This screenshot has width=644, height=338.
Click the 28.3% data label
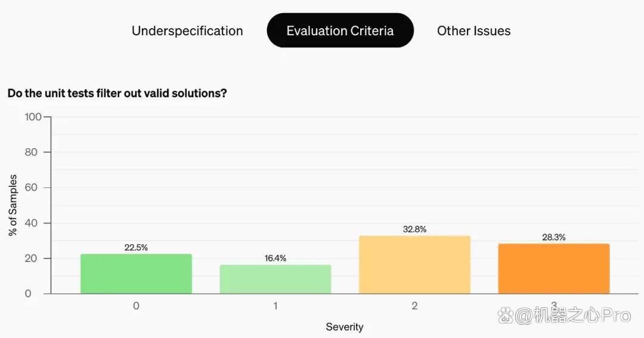553,237
